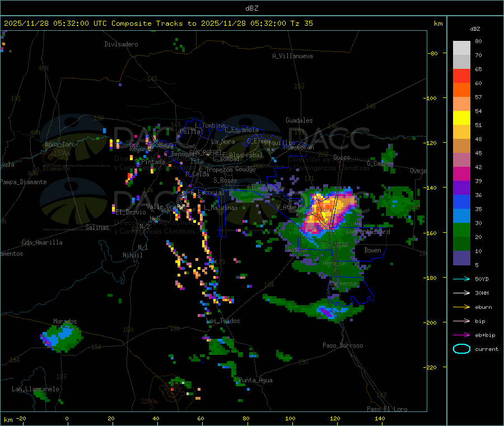This screenshot has width=504, height=426.
Task: Click the Salinas map label
Action: click(97, 227)
